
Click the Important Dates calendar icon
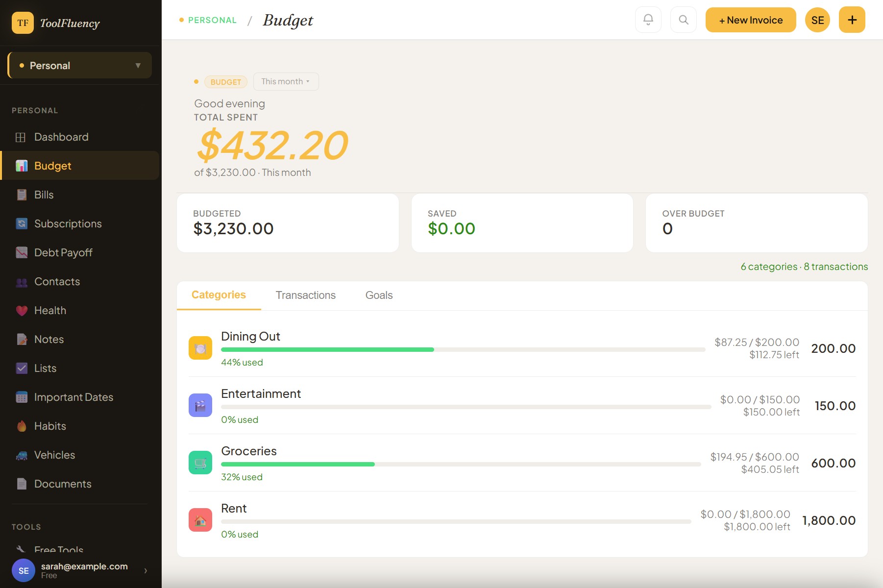pyautogui.click(x=22, y=397)
